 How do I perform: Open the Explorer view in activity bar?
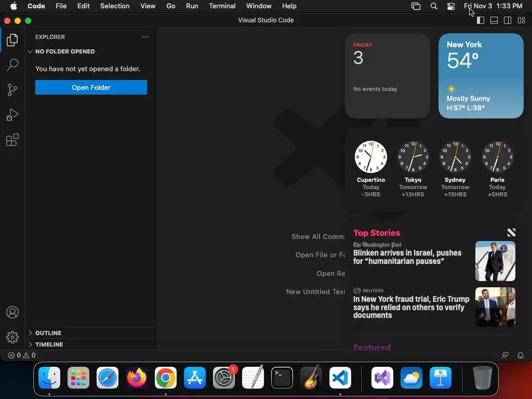[12, 40]
